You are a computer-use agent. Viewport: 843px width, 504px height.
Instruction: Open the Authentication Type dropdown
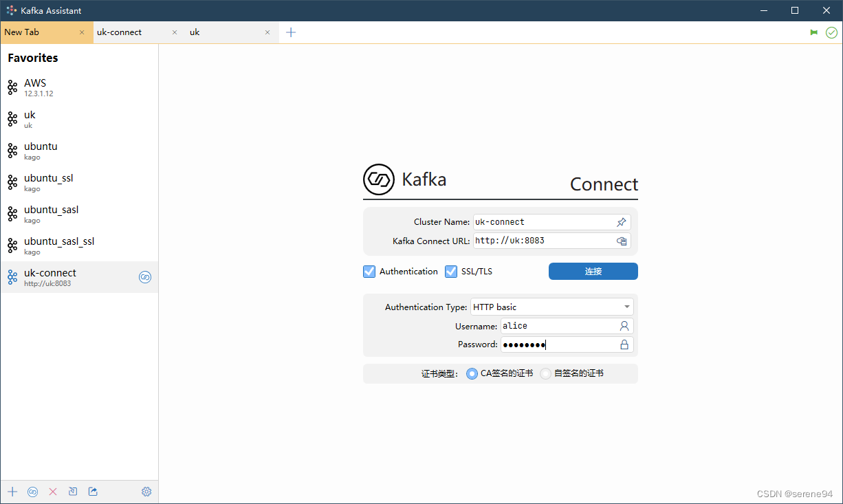pos(552,307)
